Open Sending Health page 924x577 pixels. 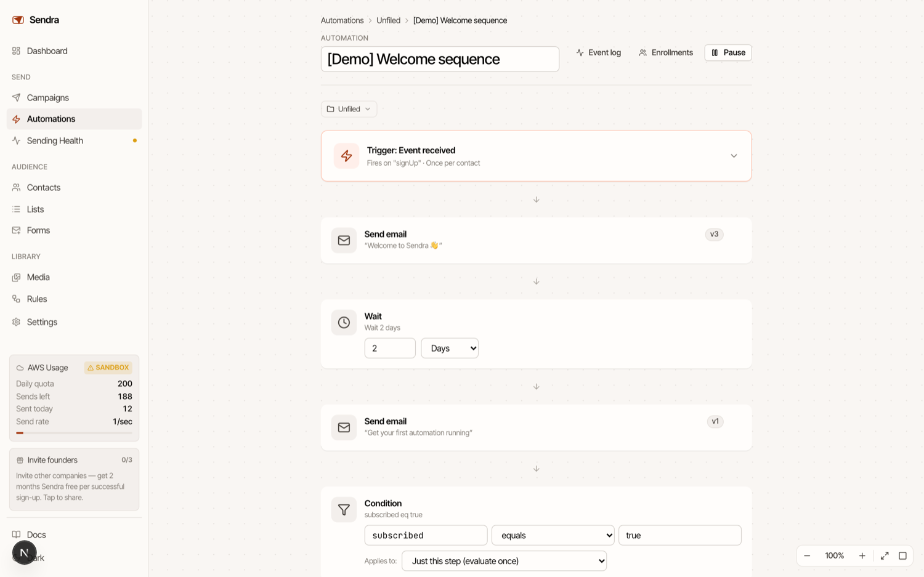[74, 140]
